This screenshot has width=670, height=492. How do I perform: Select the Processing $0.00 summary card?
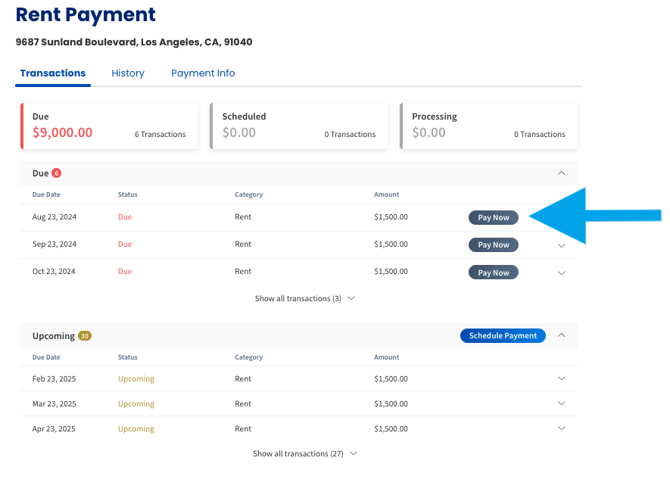(x=489, y=126)
